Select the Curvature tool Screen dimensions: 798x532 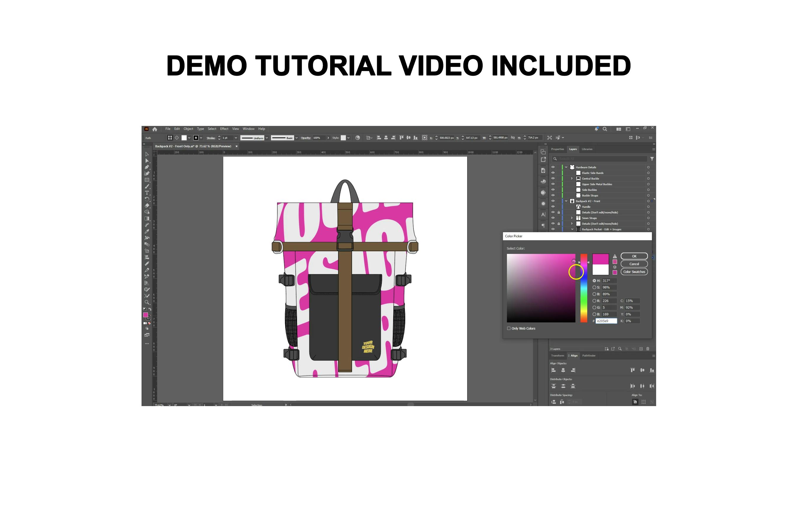147,174
